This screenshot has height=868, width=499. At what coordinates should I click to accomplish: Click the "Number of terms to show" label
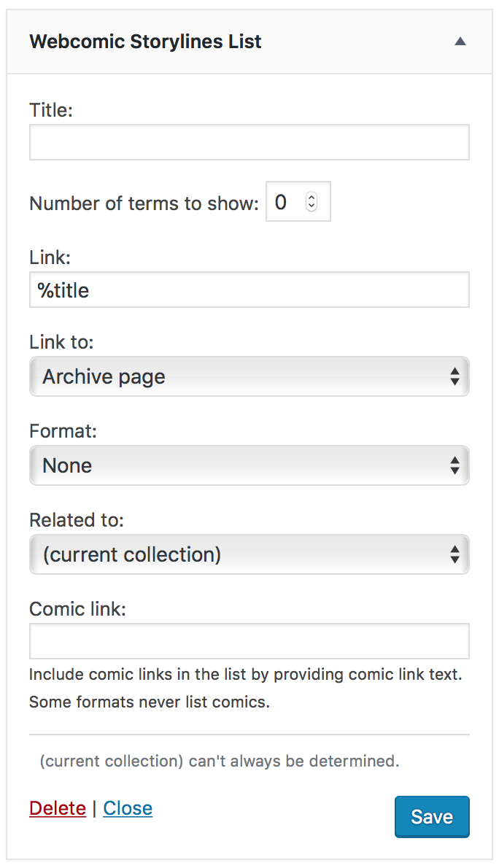tap(144, 203)
